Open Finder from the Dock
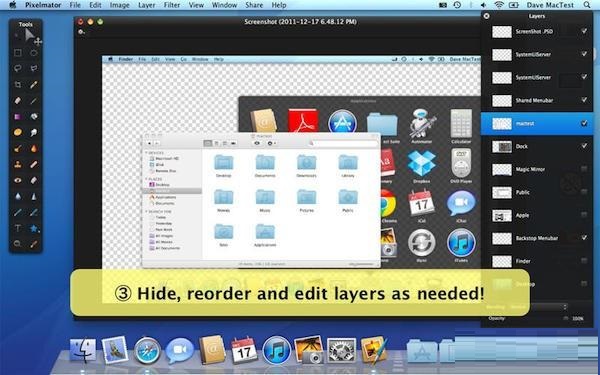Viewport: 600px width, 375px height. pos(83,350)
